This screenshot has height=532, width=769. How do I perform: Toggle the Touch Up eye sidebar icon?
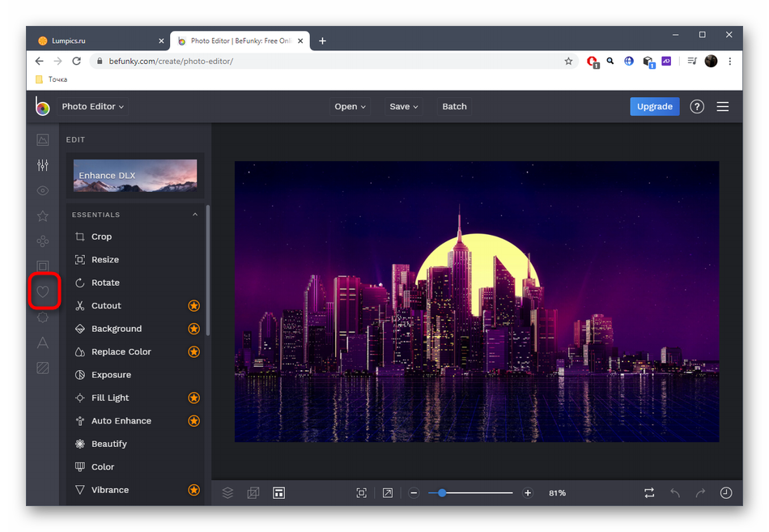pos(43,191)
